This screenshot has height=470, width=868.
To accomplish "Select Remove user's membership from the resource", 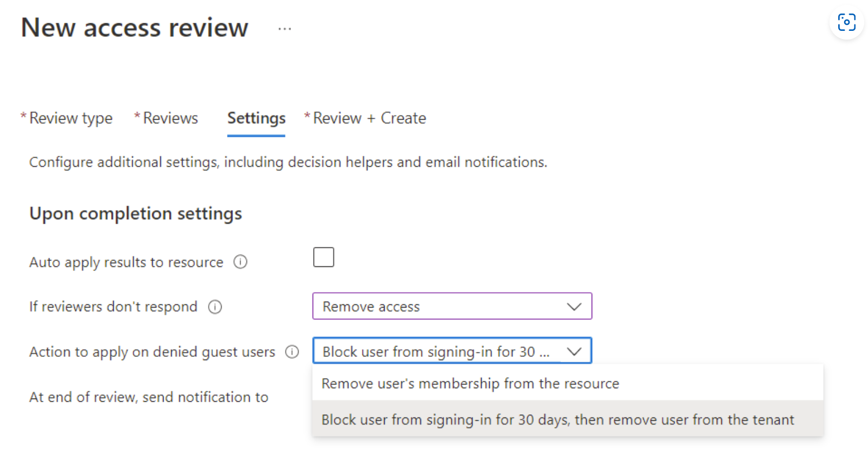I will [470, 383].
